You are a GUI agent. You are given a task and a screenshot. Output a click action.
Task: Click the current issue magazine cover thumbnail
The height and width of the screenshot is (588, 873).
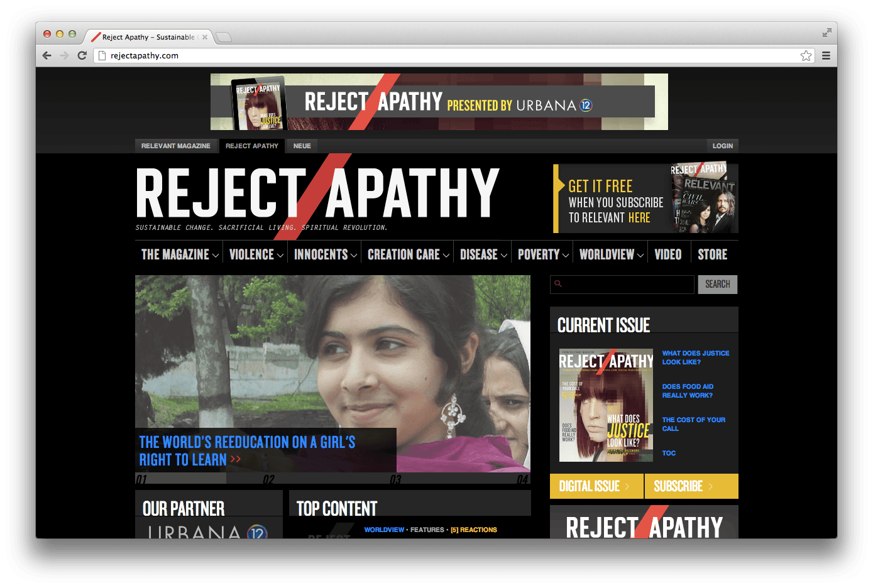click(x=606, y=406)
